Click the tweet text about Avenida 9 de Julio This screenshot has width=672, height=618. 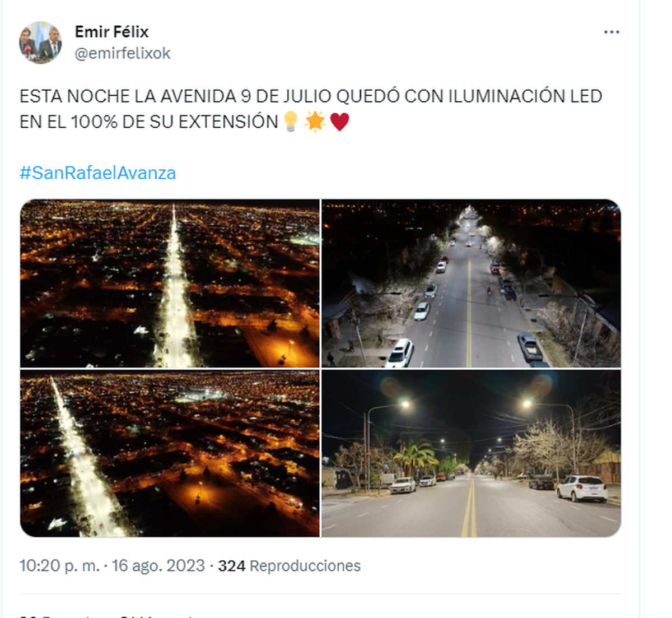(x=311, y=109)
